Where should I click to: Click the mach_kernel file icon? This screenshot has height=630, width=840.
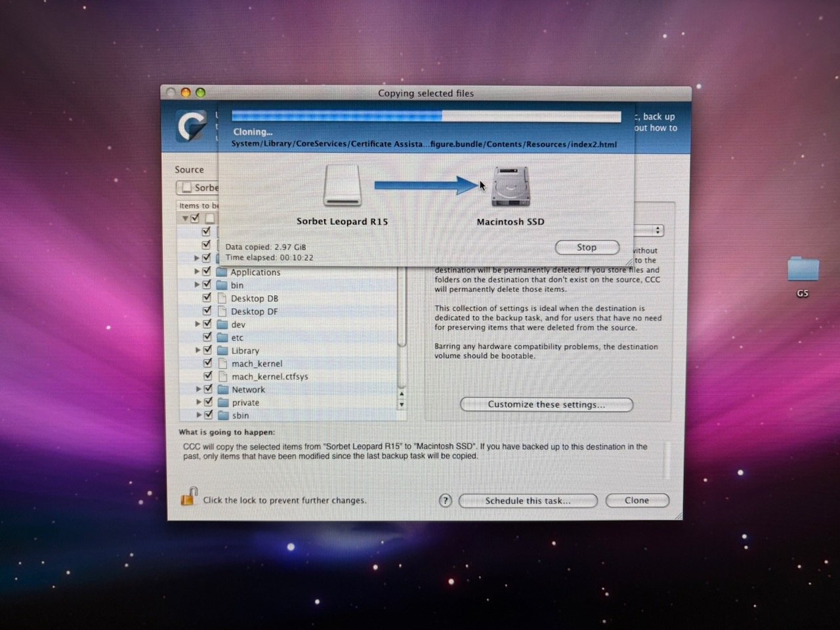222,363
